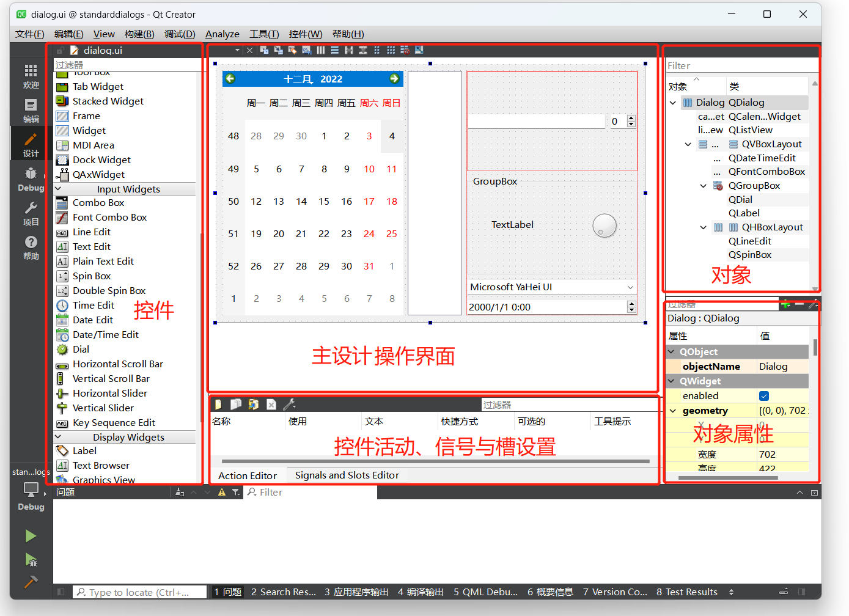Collapse the QWidget property group
849x616 pixels.
click(672, 381)
